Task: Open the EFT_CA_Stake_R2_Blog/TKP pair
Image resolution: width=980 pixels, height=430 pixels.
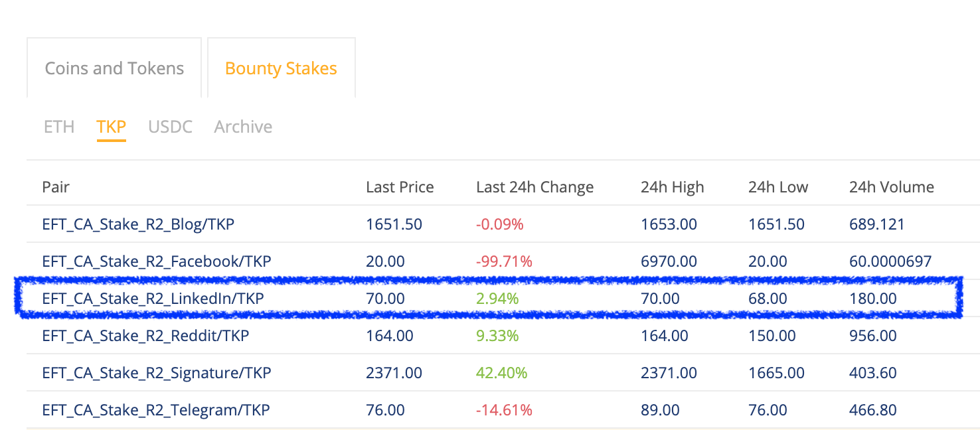Action: [x=138, y=224]
